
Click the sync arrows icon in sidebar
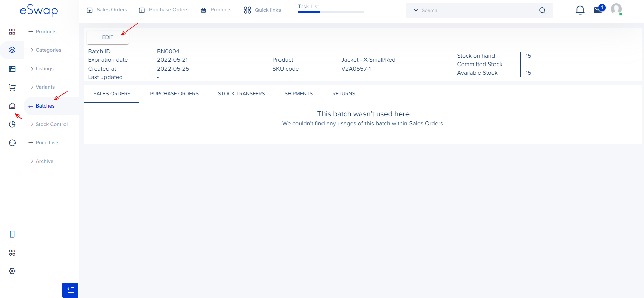(12, 143)
